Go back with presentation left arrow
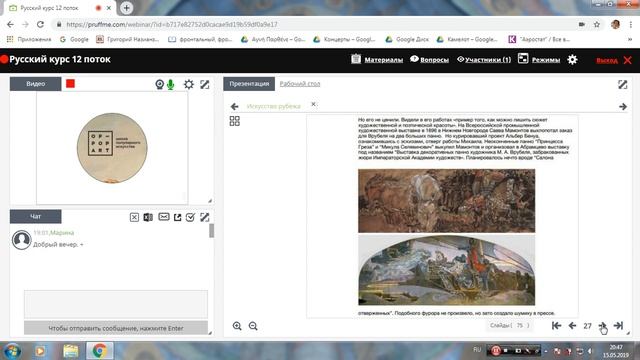Image resolution: width=640 pixels, height=360 pixels. pyautogui.click(x=234, y=107)
